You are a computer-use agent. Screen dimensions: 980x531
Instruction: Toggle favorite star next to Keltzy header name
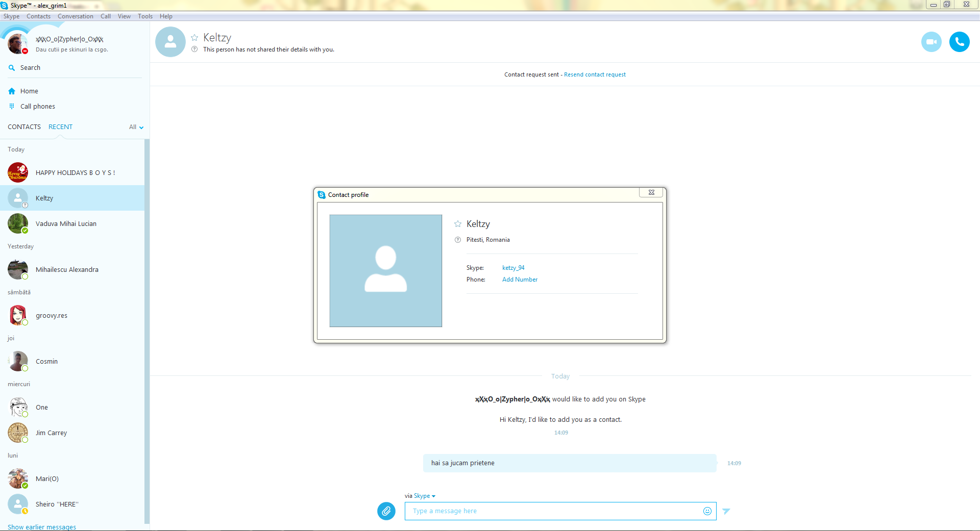pos(194,38)
